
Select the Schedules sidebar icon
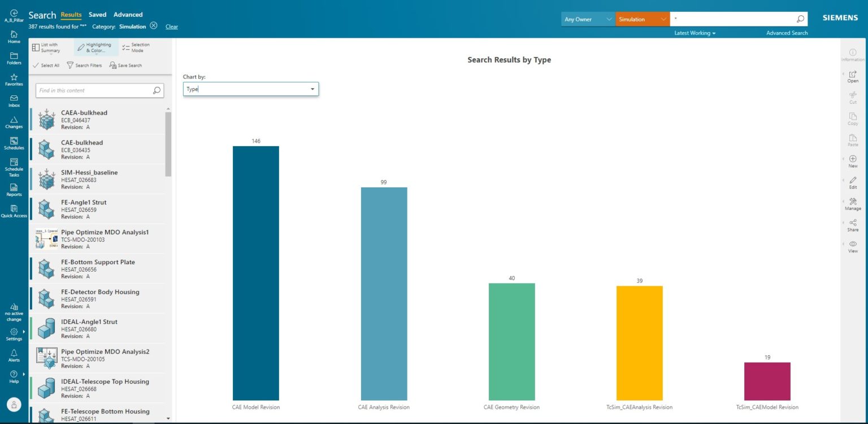point(14,144)
